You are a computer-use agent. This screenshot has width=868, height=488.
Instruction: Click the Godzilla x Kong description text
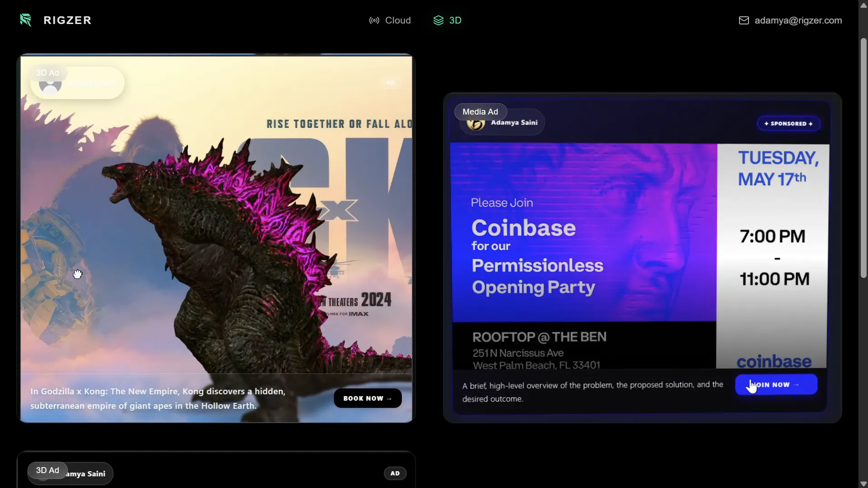click(158, 398)
